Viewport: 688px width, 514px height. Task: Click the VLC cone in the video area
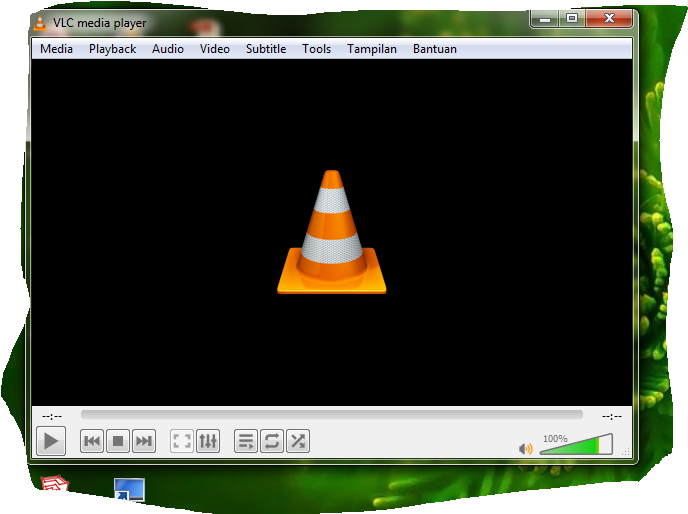coord(332,232)
